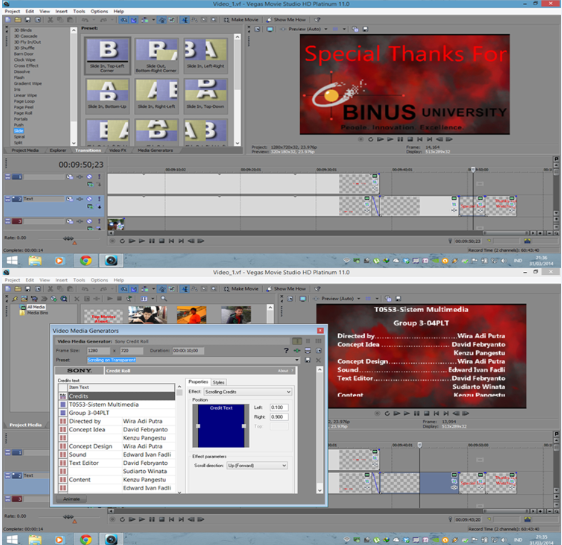Solo track 3 in upper timeline
The height and width of the screenshot is (545, 562).
99,221
